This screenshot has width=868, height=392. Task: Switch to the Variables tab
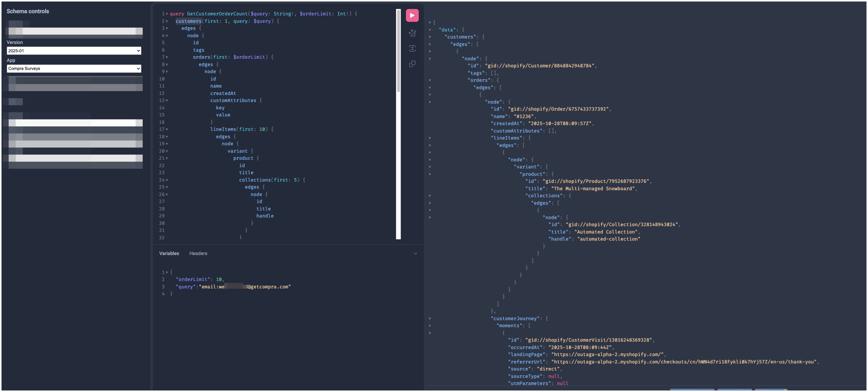click(x=169, y=253)
